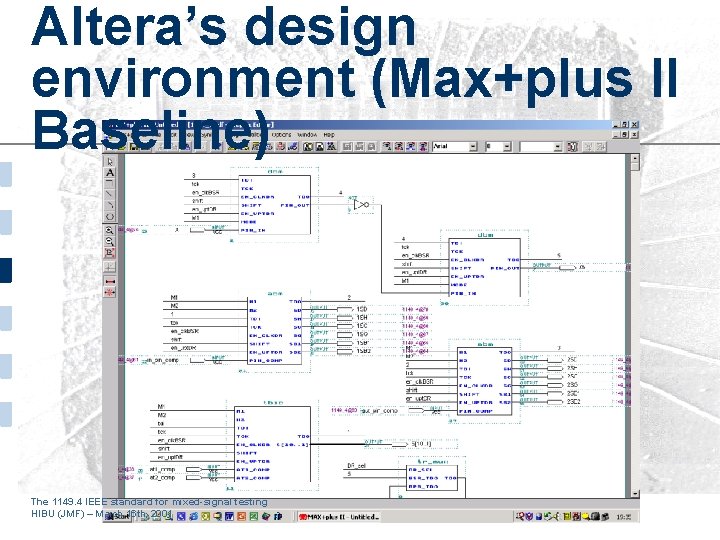This screenshot has height=540, width=720.
Task: Click the third of four search toolbar icons
Action: (x=411, y=146)
